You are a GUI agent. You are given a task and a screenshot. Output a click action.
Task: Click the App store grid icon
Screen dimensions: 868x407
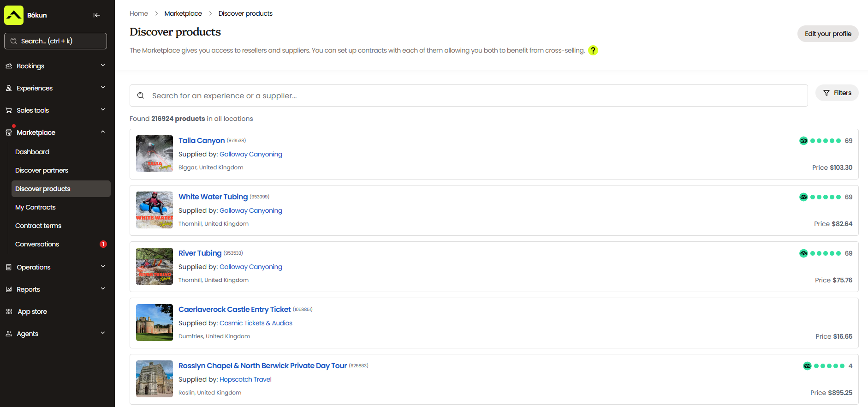pyautogui.click(x=9, y=311)
